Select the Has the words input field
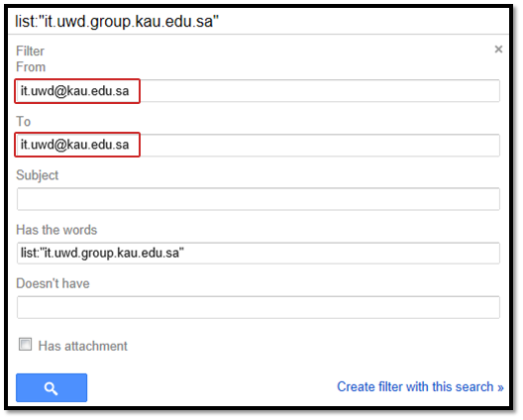The width and height of the screenshot is (523, 420). pos(259,253)
